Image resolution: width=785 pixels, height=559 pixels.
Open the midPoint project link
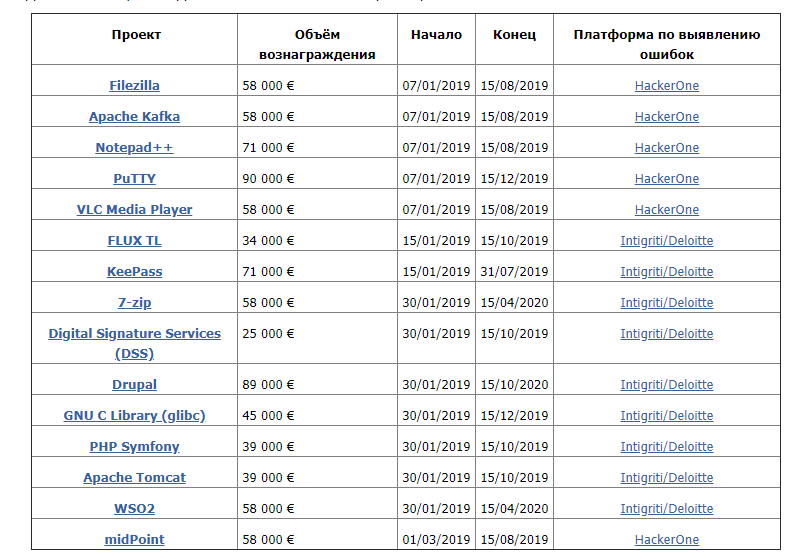tap(134, 540)
